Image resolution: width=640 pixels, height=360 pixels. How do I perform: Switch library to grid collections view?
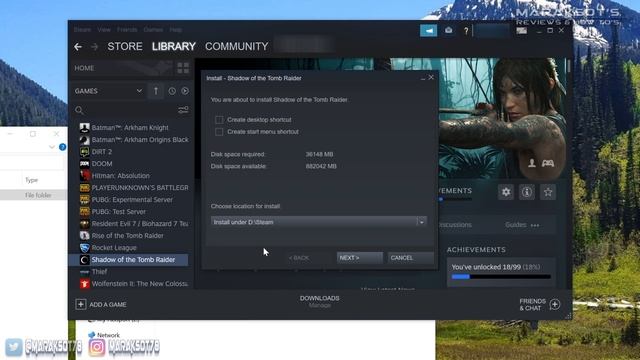point(183,68)
